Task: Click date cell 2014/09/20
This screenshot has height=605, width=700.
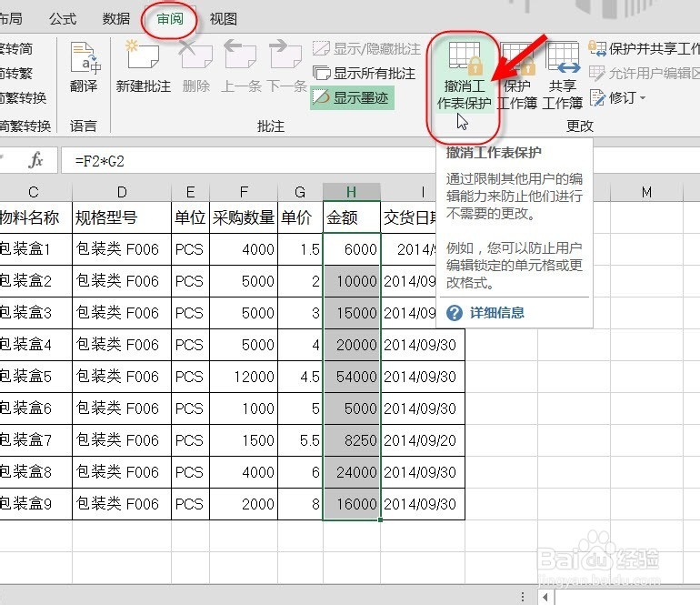Action: (x=423, y=440)
